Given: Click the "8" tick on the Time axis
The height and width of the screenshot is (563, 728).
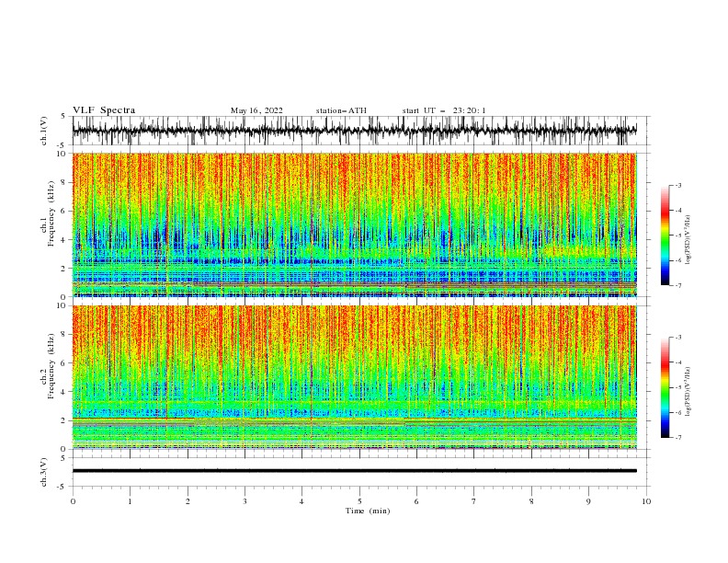Looking at the screenshot, I should click(531, 501).
